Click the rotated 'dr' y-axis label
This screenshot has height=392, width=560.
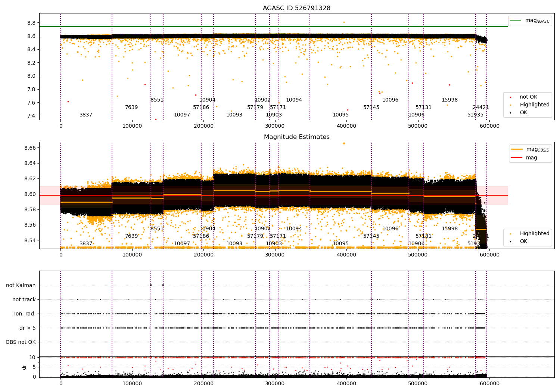click(x=24, y=367)
